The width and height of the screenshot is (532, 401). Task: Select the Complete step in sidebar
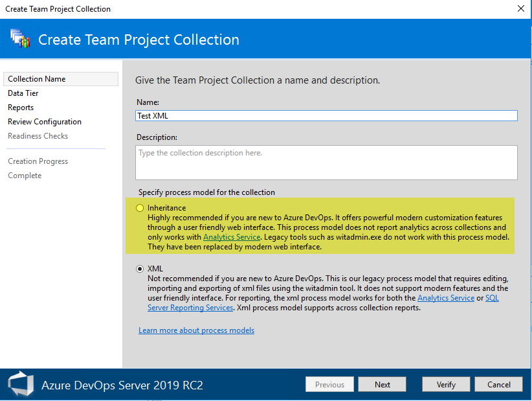pyautogui.click(x=25, y=176)
